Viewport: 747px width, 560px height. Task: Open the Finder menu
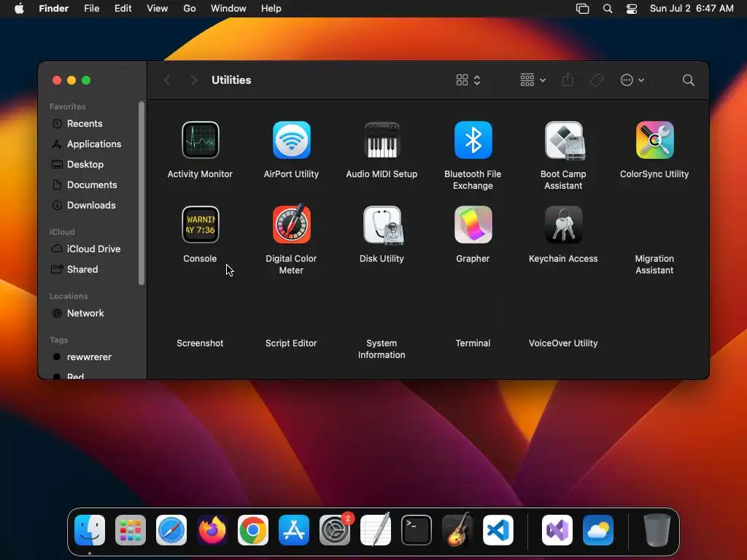pyautogui.click(x=54, y=9)
